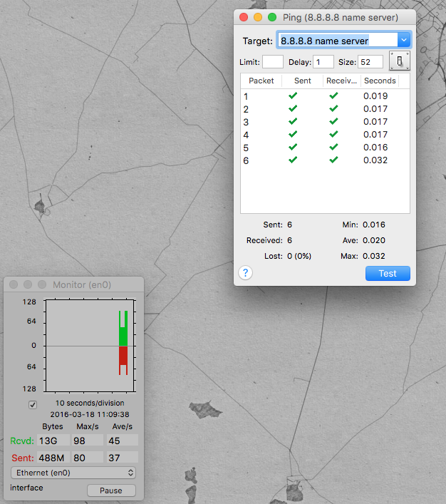Close the Monitor (en0) window
Viewport: 446px width, 504px height.
pos(14,284)
